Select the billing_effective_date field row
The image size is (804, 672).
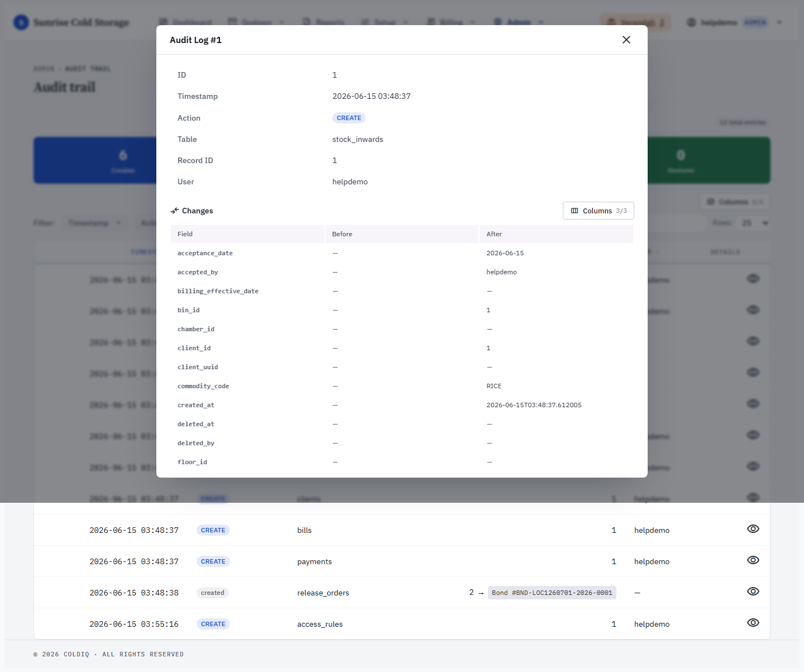(x=402, y=291)
